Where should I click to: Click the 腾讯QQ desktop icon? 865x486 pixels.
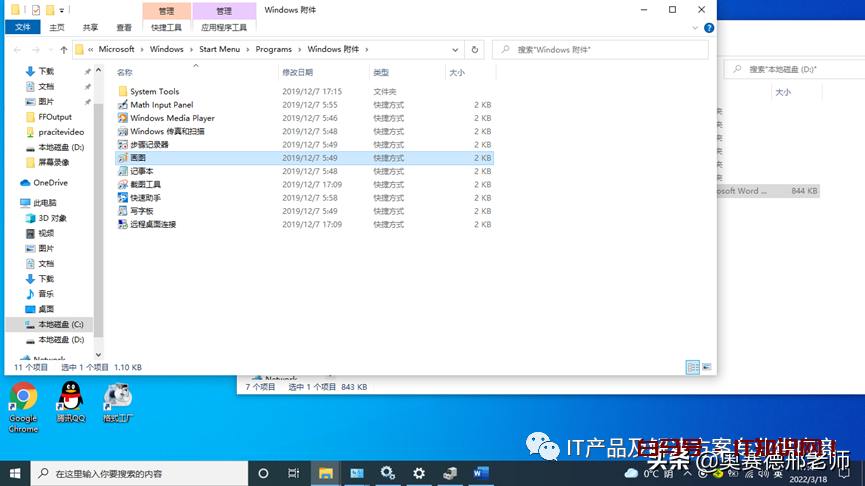(x=70, y=402)
